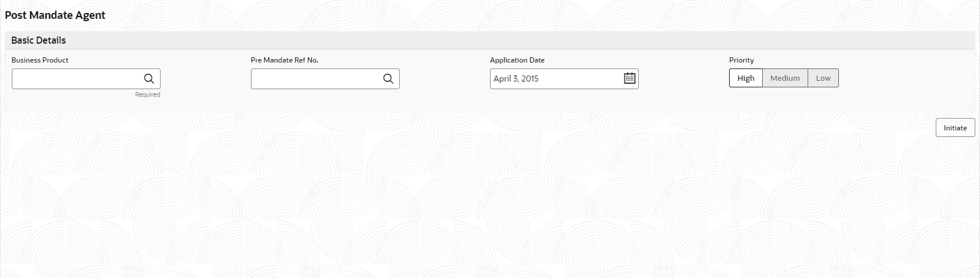
Task: Click the Post Mandate Agent title
Action: coord(55,15)
